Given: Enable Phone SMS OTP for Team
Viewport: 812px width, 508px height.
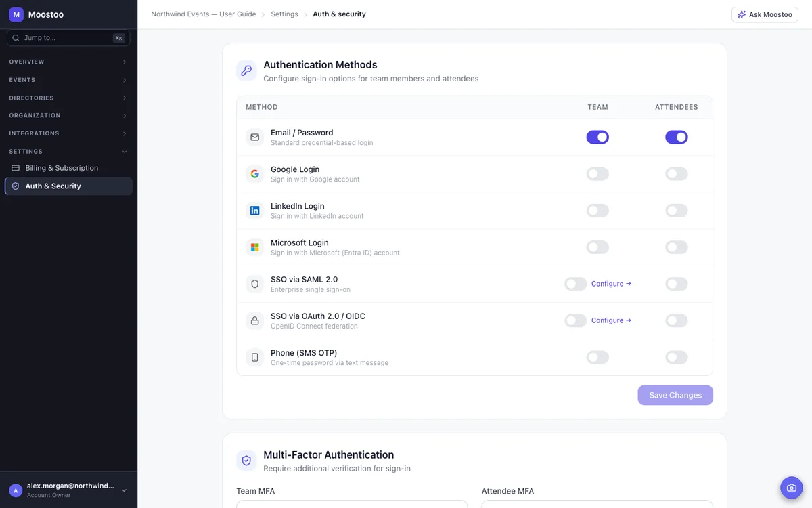Looking at the screenshot, I should point(597,357).
